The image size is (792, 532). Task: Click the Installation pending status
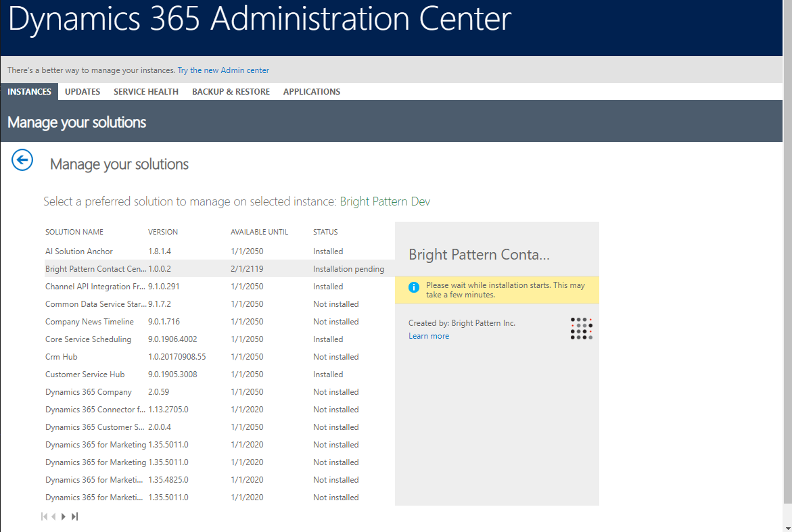[x=348, y=268]
